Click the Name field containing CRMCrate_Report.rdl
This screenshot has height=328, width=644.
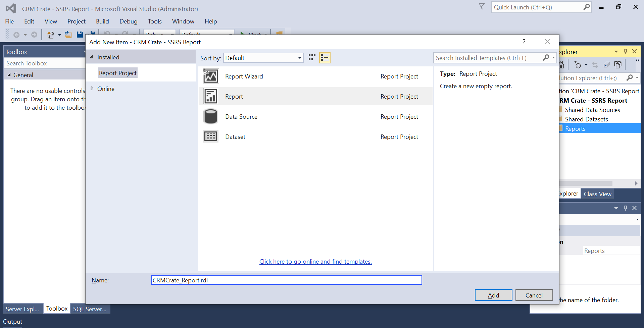[286, 280]
